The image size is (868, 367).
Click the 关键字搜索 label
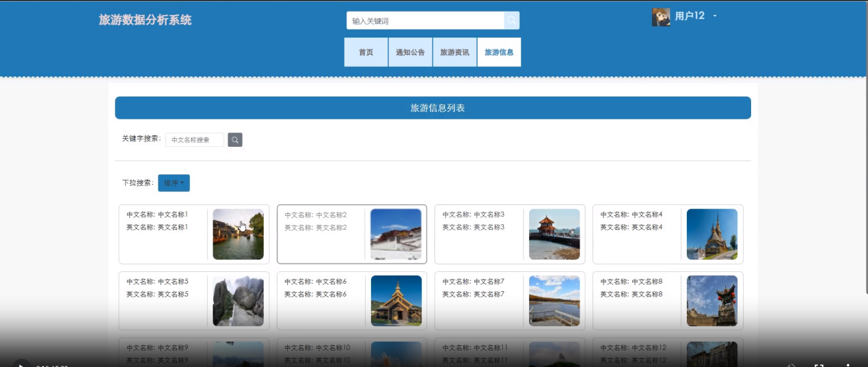(141, 139)
